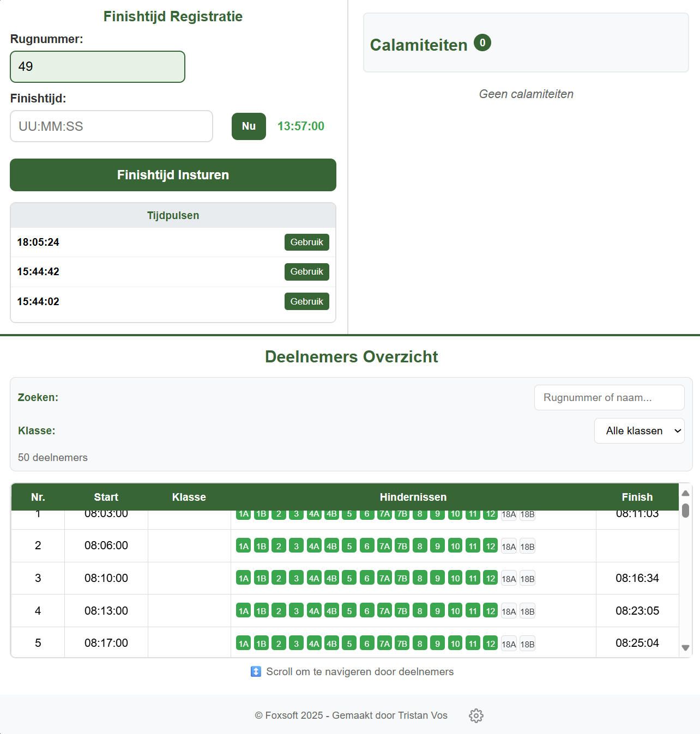This screenshot has width=700, height=734.
Task: Toggle obstacle 12 badge for participant 5
Action: click(491, 644)
